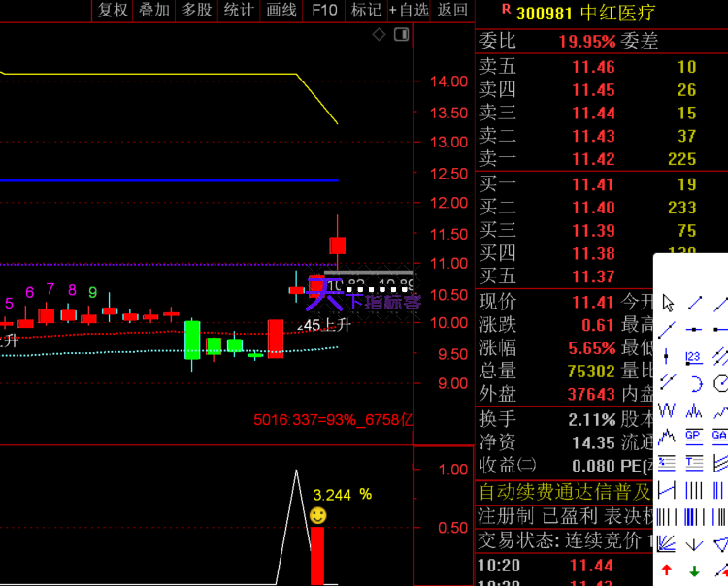Image resolution: width=728 pixels, height=586 pixels.
Task: Select the W-shaped wave line tool
Action: click(x=667, y=410)
